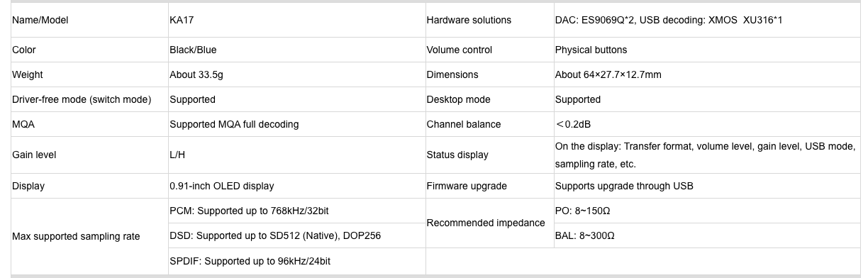Click the Black/Blue color value
The width and height of the screenshot is (868, 278).
tap(193, 50)
